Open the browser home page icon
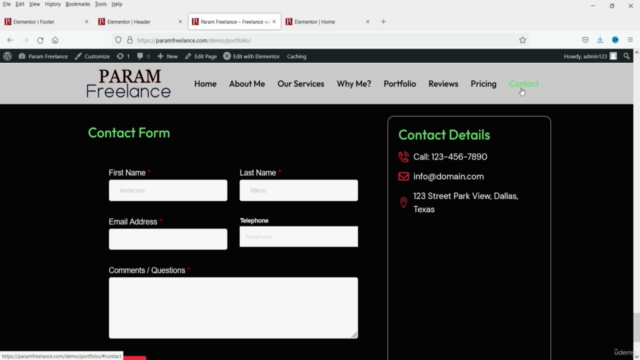Viewport: 640px width, 360px height. [55, 40]
